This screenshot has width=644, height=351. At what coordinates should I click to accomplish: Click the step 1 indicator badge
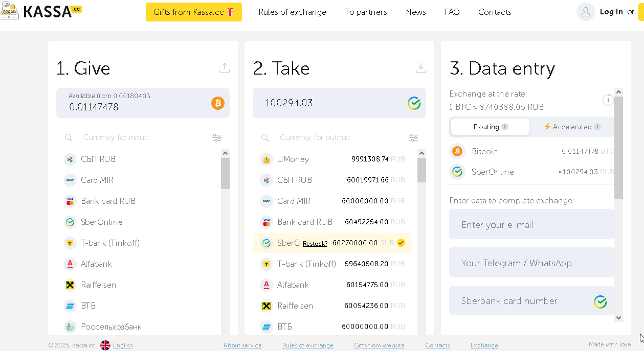(x=608, y=100)
